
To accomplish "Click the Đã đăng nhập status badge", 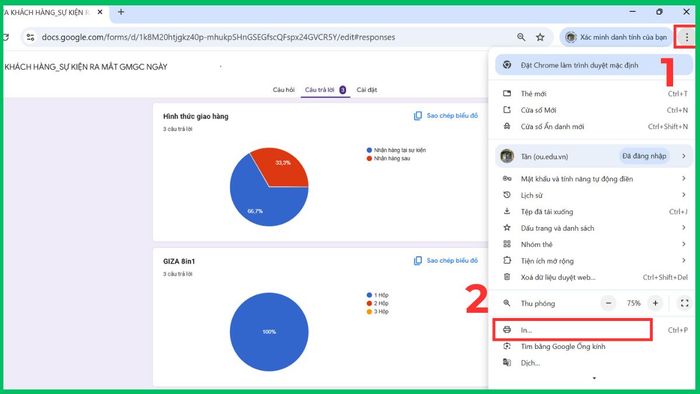I will click(644, 156).
